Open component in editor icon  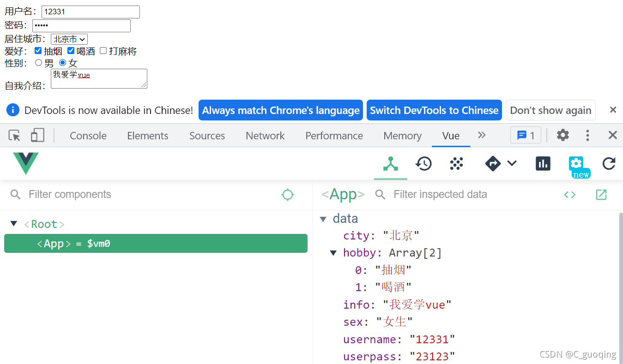click(601, 195)
